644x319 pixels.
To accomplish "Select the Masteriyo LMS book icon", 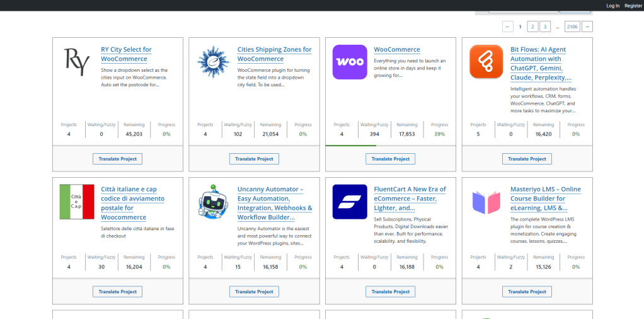I will click(486, 202).
